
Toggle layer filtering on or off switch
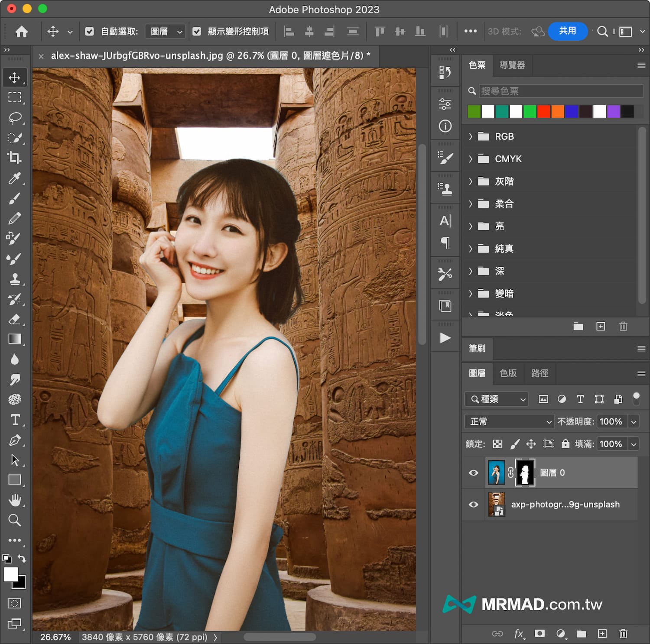click(x=636, y=398)
